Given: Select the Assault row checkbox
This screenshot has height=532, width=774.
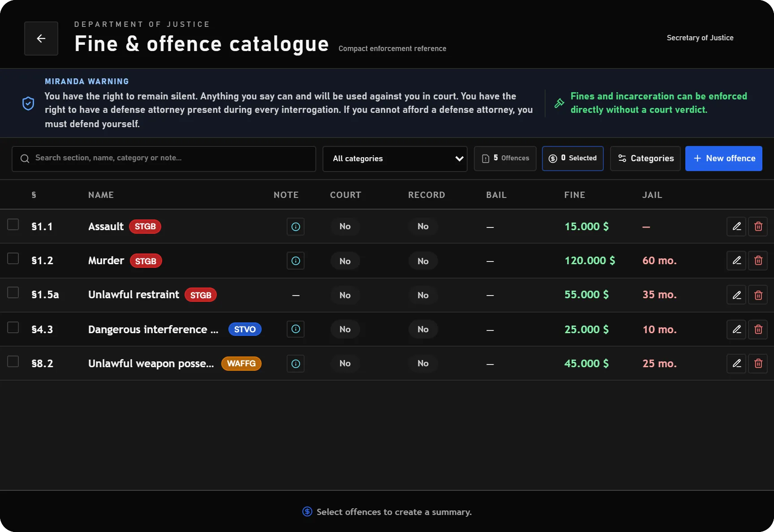Looking at the screenshot, I should coord(13,224).
